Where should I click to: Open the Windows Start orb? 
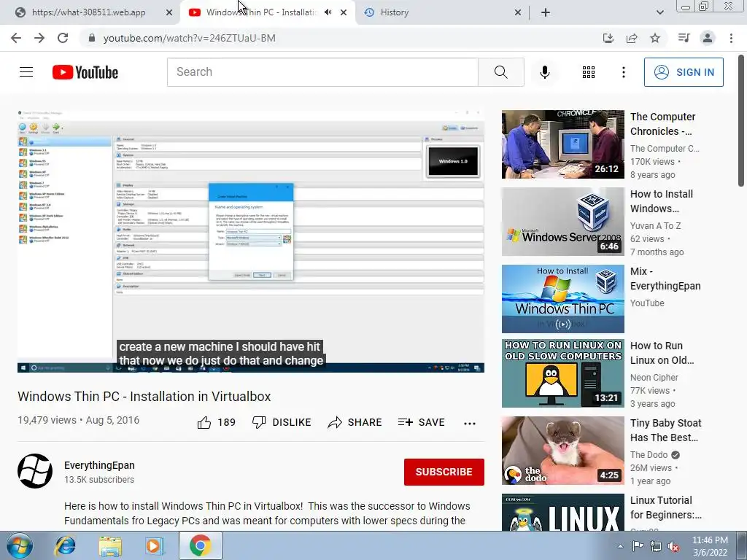pyautogui.click(x=19, y=545)
